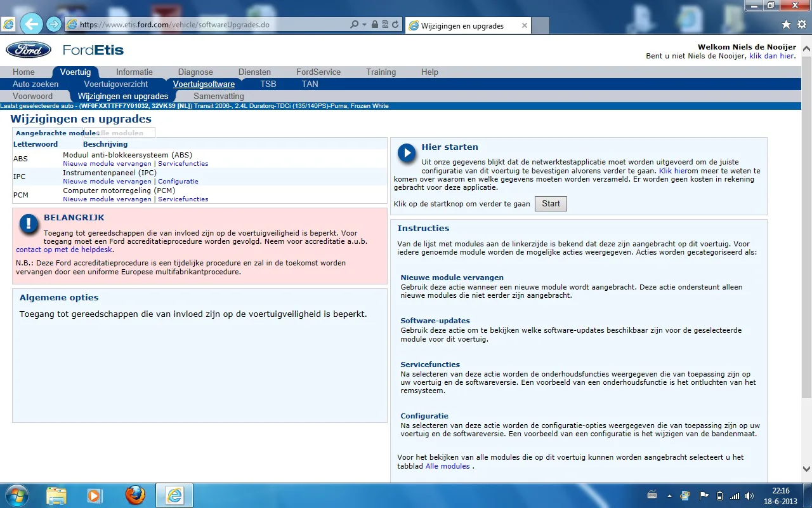Screen dimensions: 812x508
Task: Refresh the page in the address bar
Action: tap(396, 25)
